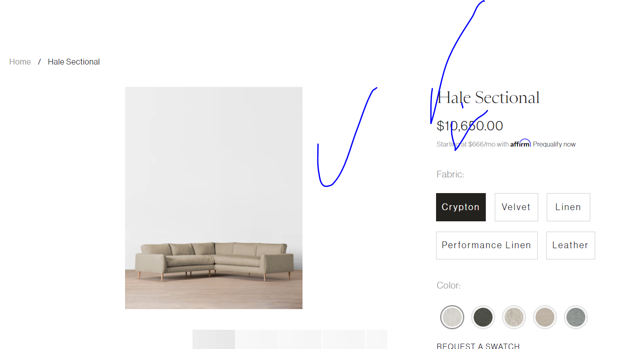Screen dimensions: 644x349
Task: Select the light off-white color swatch
Action: pos(452,317)
